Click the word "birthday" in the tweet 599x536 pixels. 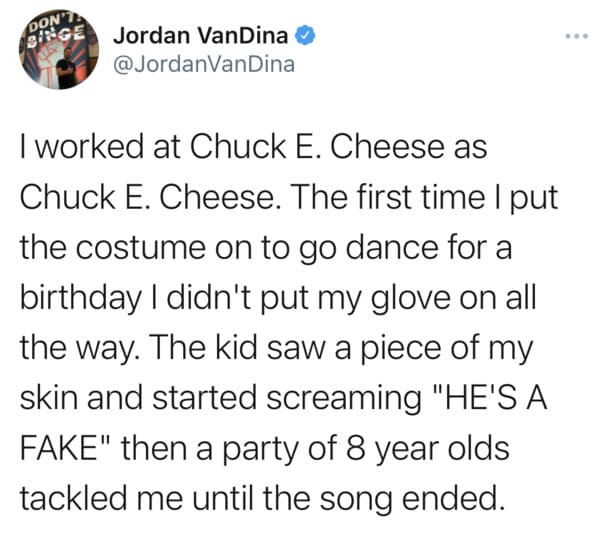[81, 299]
